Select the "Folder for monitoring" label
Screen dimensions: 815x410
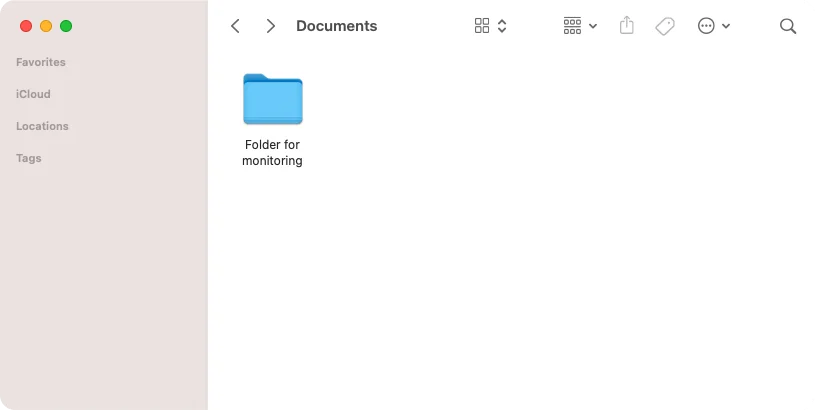pos(272,152)
